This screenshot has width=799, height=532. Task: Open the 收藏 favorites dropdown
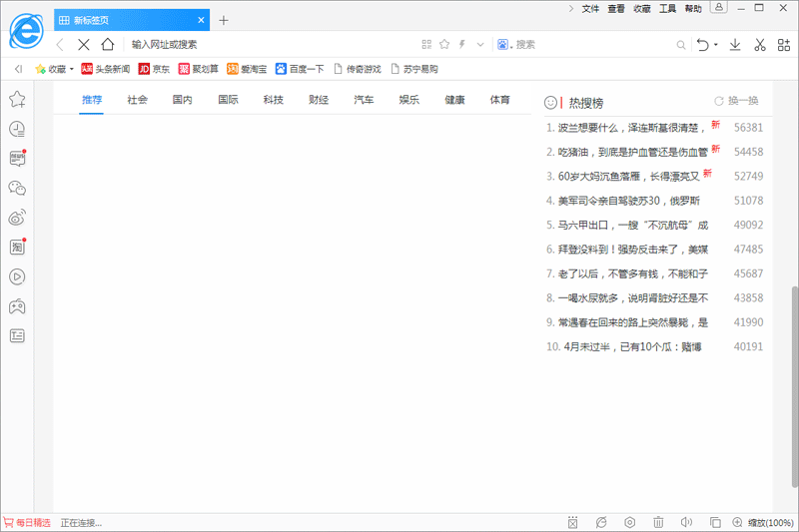coord(55,69)
